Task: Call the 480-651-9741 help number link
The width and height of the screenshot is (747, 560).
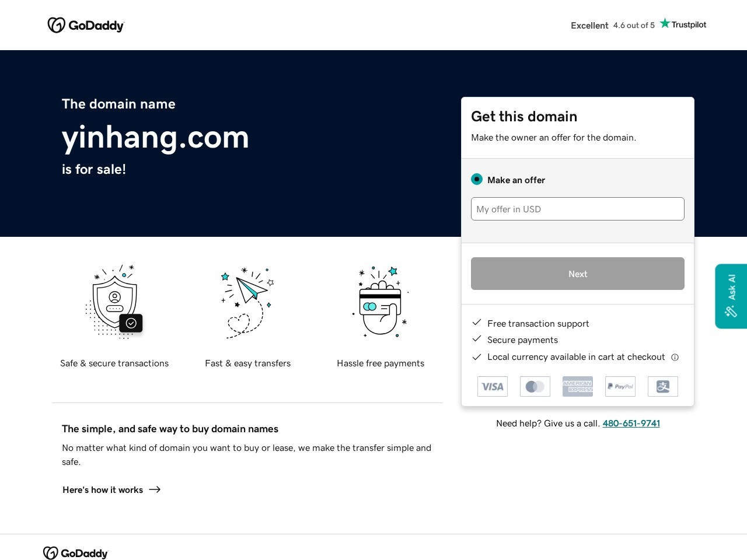Action: [x=631, y=423]
